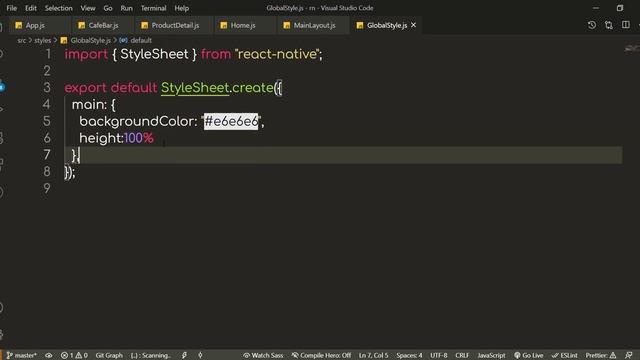Click line number 1 in gutter
Viewport: 640px width, 360px height.
[x=48, y=54]
